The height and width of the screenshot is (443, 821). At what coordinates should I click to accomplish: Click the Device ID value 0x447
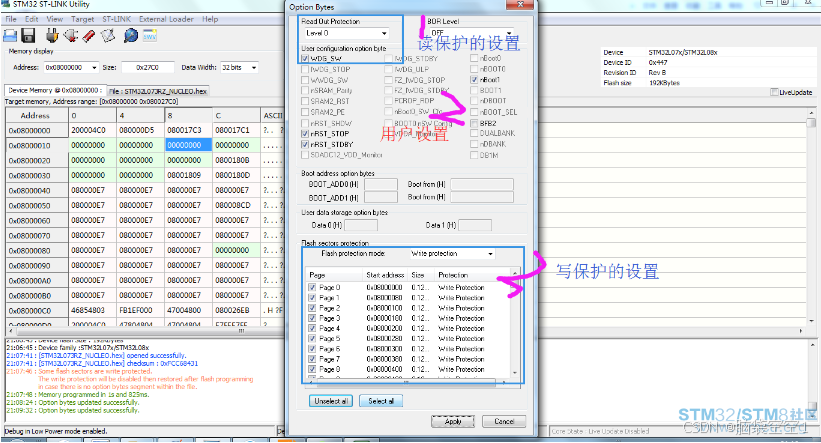point(658,63)
